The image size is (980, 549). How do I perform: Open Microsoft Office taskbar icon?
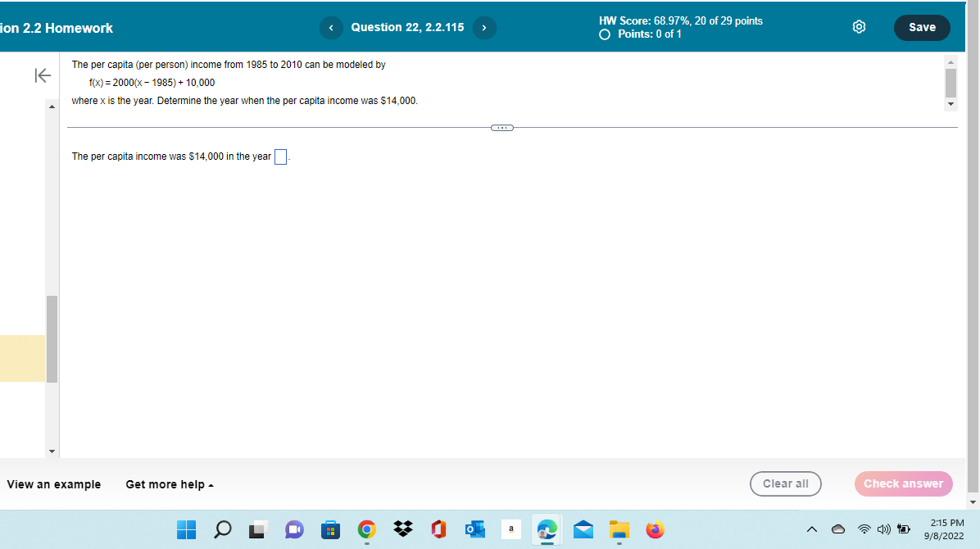(x=438, y=529)
